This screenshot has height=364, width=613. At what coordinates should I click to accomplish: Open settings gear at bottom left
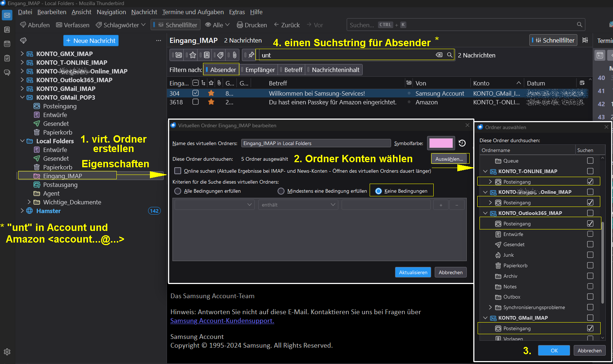[x=7, y=352]
